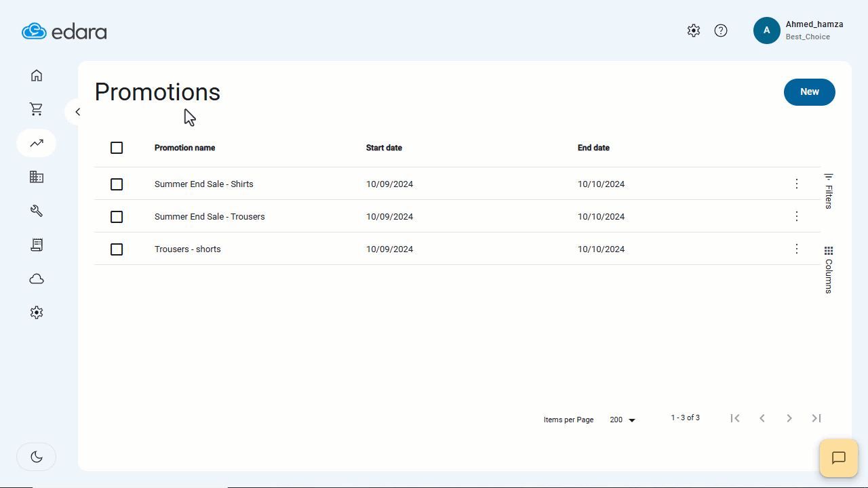868x488 pixels.
Task: Select the trending chart sidebar icon
Action: [x=37, y=143]
